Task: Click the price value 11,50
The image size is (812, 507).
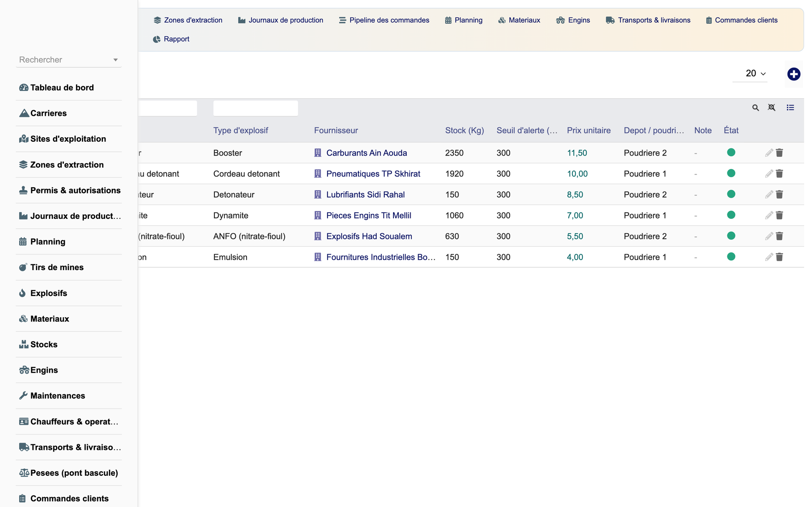Action: (577, 153)
